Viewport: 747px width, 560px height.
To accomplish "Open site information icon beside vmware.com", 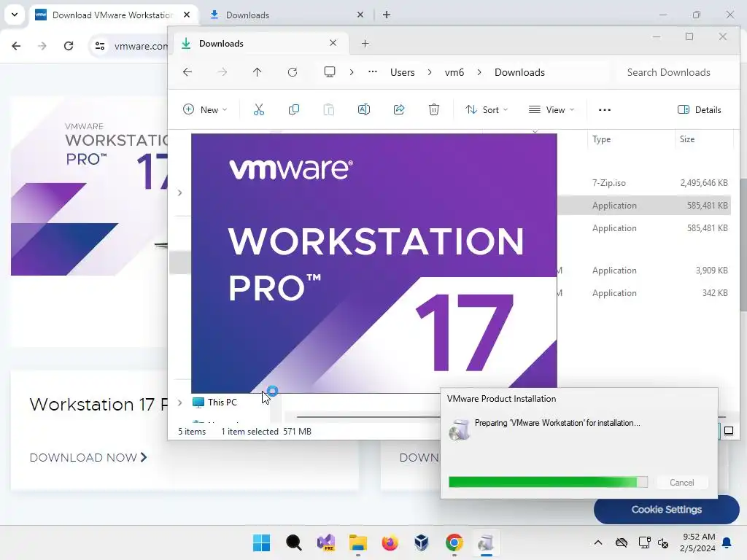I will pos(99,46).
